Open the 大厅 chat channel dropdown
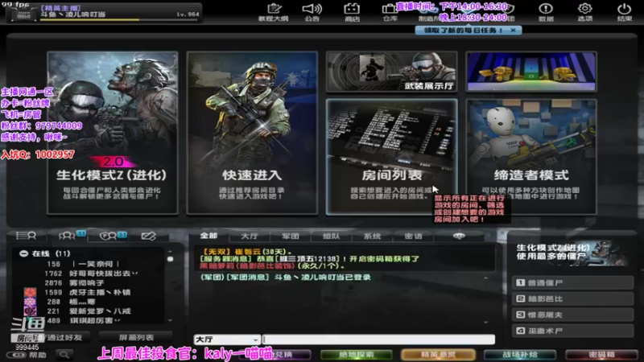This screenshot has height=362, width=644. click(227, 339)
